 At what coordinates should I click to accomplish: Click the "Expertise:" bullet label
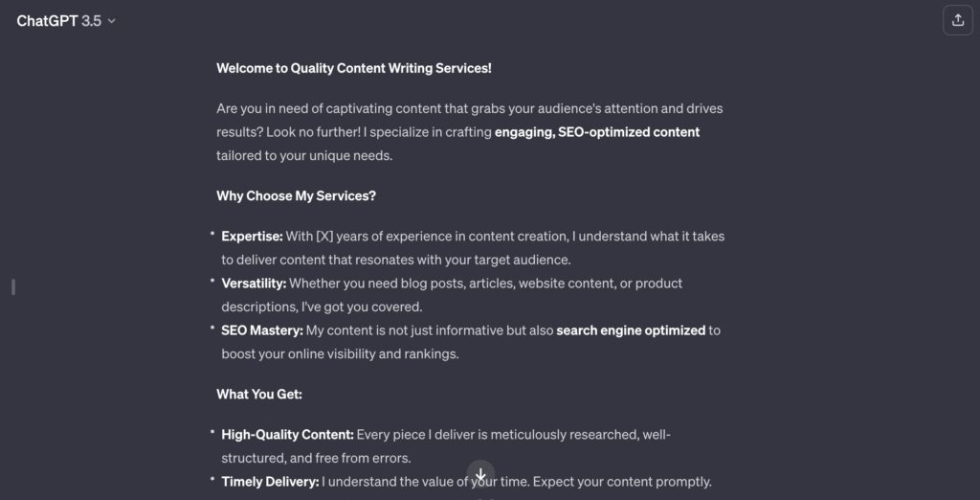click(252, 236)
